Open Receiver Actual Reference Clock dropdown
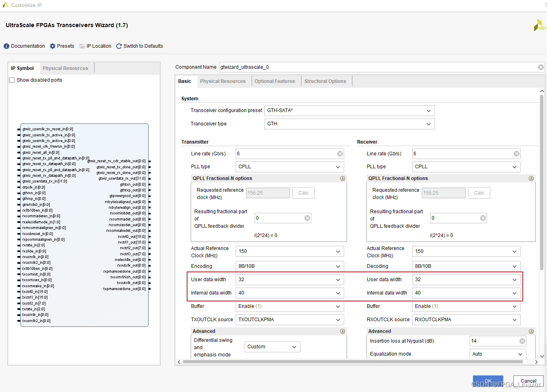The image size is (547, 392). coord(466,251)
